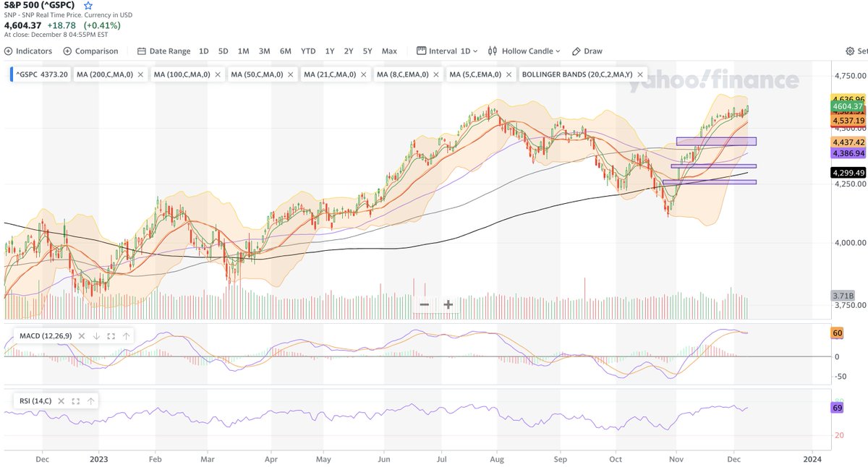Click the black 4,299.49 axis tag
Viewport: 868px width, 467px height.
point(848,173)
